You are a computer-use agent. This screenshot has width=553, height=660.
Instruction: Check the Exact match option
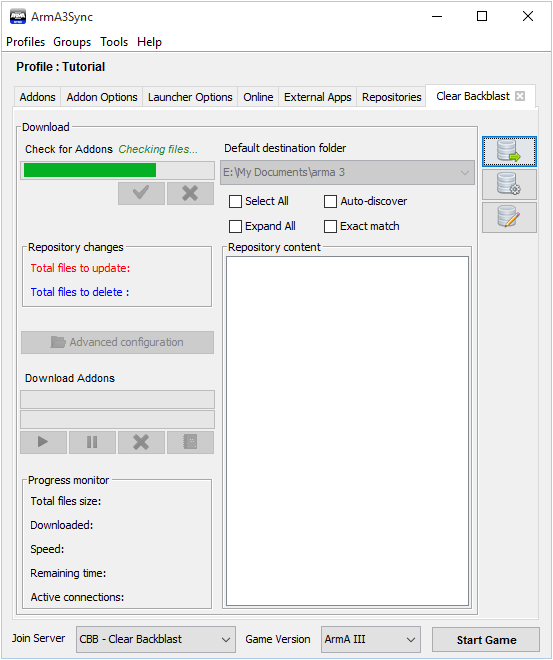[x=330, y=226]
